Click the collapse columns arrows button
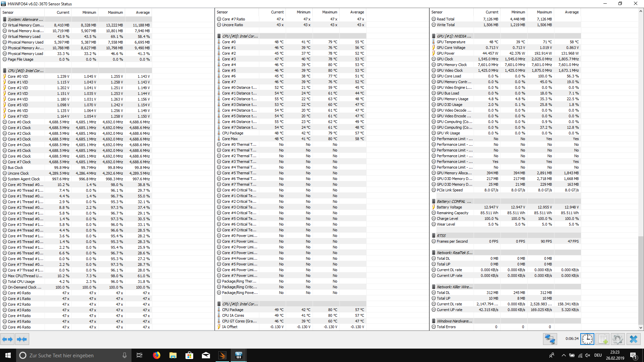 22,339
